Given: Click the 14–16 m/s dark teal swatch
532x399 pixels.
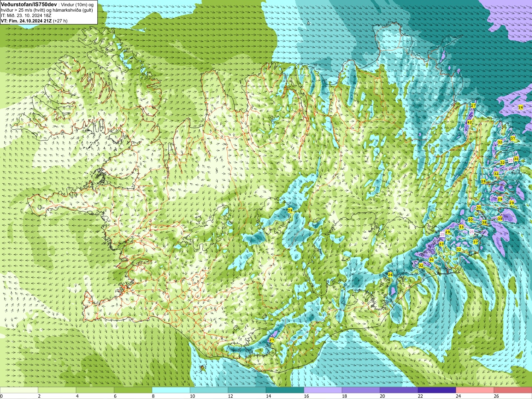Looking at the screenshot, I should coord(285,390).
